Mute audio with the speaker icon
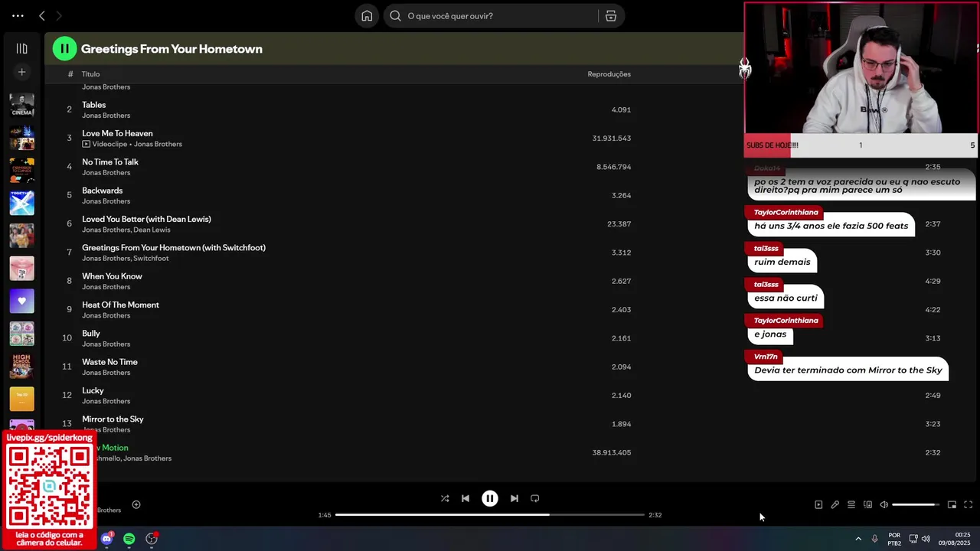Screen dimensions: 980x551 point(884,504)
